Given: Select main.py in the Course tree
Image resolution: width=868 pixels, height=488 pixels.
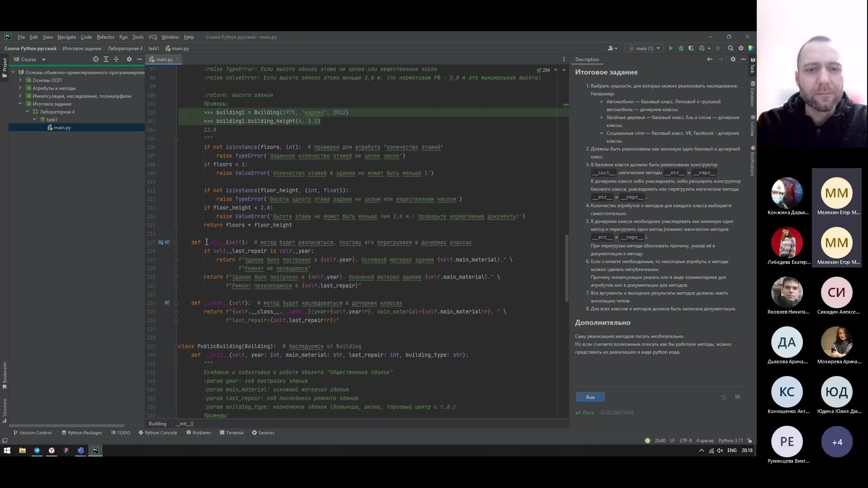Looking at the screenshot, I should pos(62,128).
